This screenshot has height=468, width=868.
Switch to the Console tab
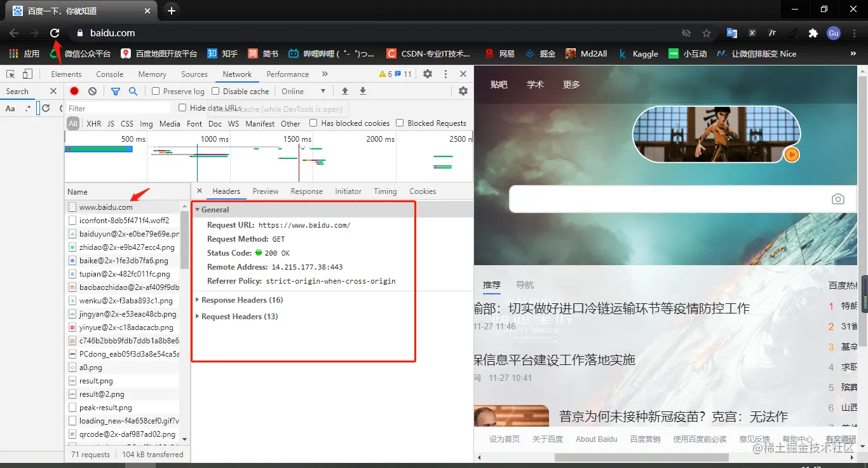(110, 74)
